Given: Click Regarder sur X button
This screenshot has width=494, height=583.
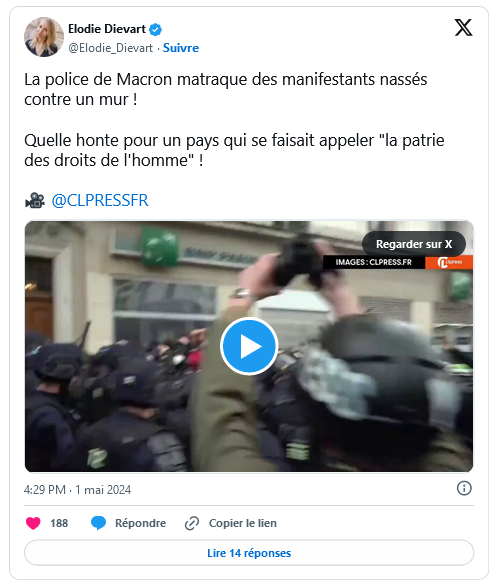Looking at the screenshot, I should click(414, 244).
